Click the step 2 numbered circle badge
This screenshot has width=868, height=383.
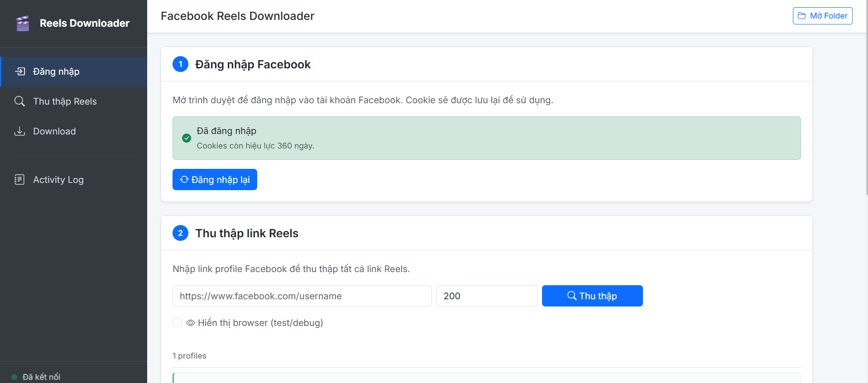coord(180,233)
